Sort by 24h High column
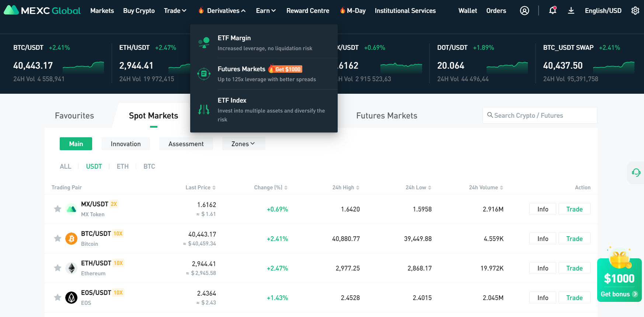644x317 pixels. tap(346, 187)
